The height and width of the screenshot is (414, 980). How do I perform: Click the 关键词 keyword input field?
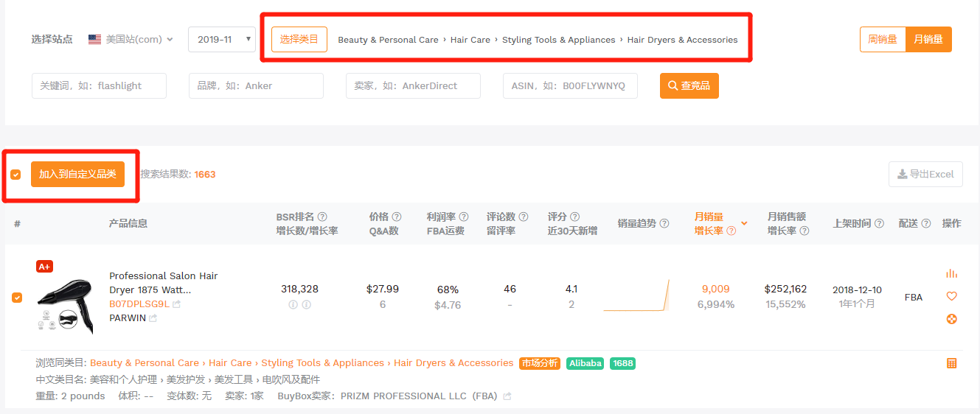coord(99,85)
